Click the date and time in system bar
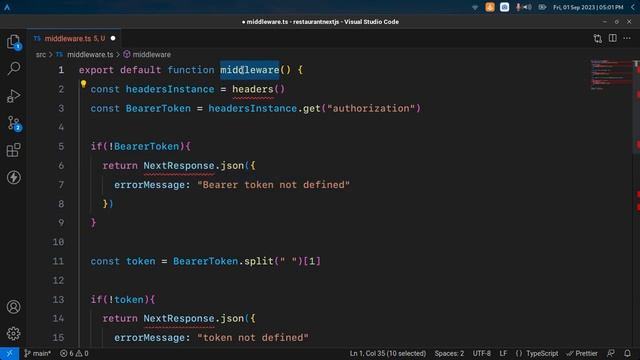Screen dimensions: 640x360 (x=588, y=7)
